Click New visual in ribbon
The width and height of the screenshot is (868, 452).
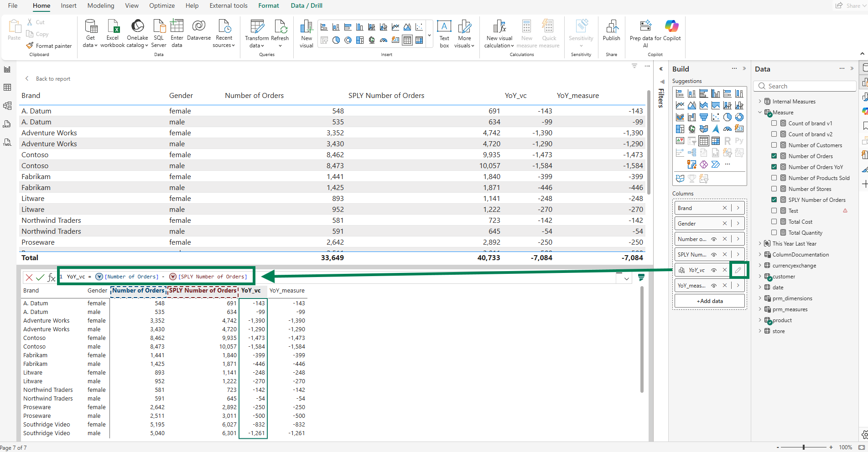click(307, 33)
